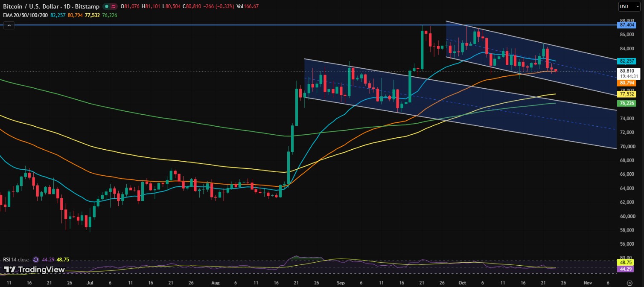Click the Aug label on time axis
The image size is (644, 287).
pyautogui.click(x=215, y=282)
